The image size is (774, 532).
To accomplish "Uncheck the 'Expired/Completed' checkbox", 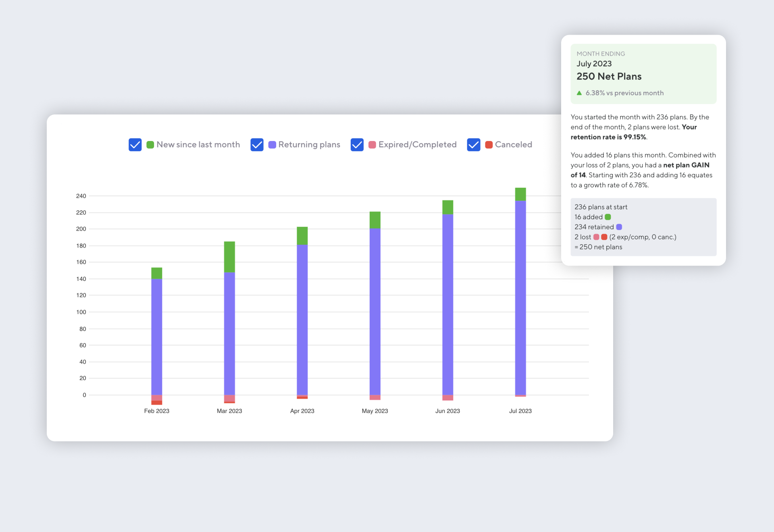I will [357, 144].
